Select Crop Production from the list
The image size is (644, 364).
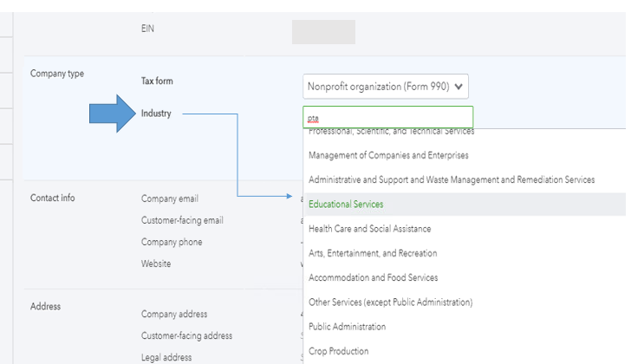338,351
